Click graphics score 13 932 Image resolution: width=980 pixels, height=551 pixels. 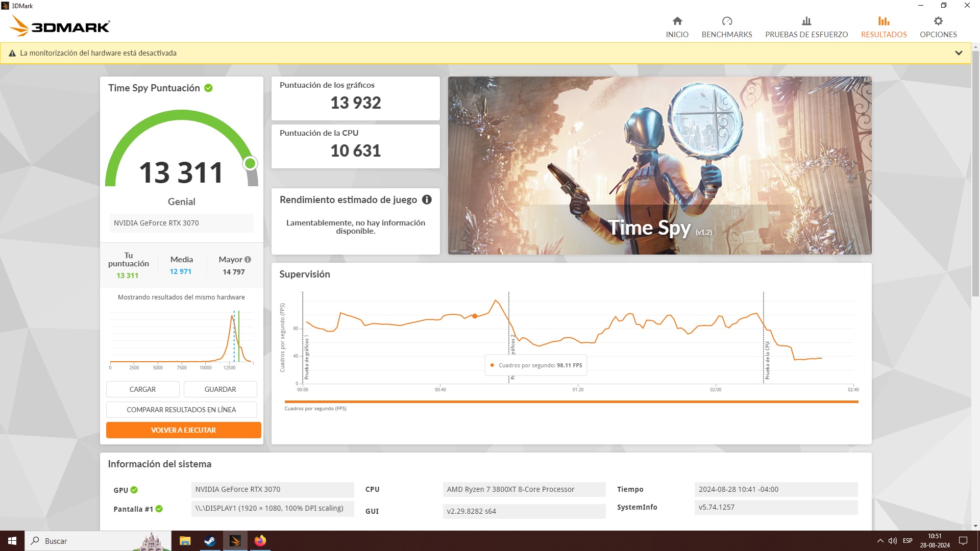click(x=356, y=103)
